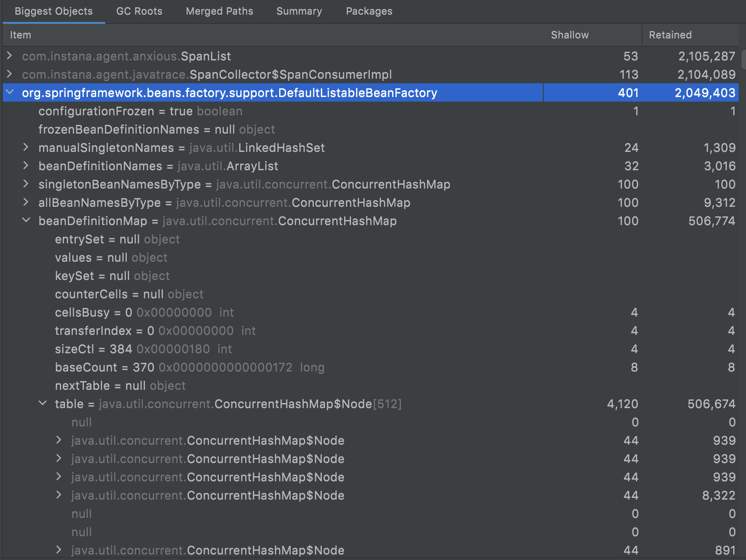Viewport: 746px width, 560px height.
Task: Click retained value 506,674
Action: tap(711, 404)
